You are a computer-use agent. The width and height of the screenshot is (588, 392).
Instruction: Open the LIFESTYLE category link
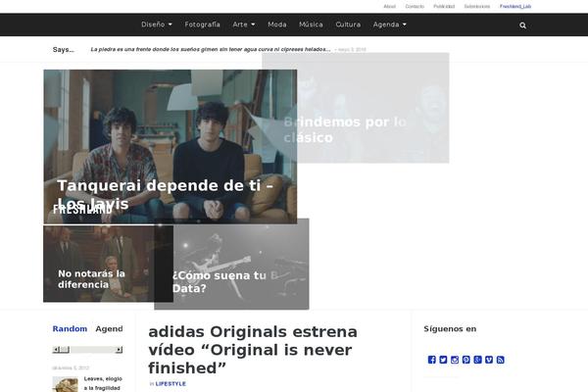(x=171, y=384)
